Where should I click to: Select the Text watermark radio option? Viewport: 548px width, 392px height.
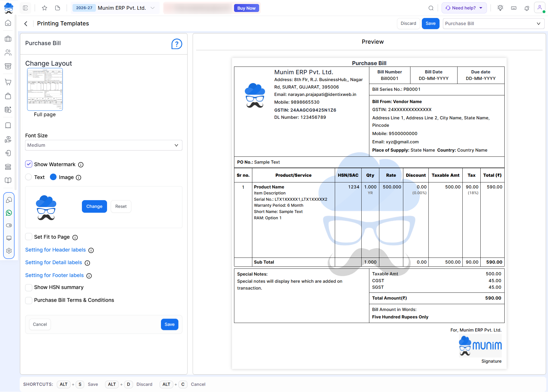click(x=29, y=177)
